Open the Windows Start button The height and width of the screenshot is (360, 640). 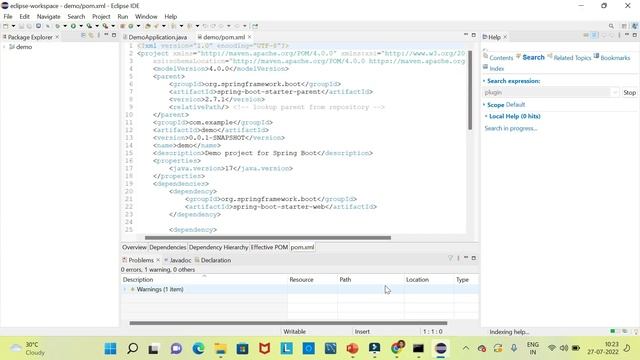click(111, 348)
